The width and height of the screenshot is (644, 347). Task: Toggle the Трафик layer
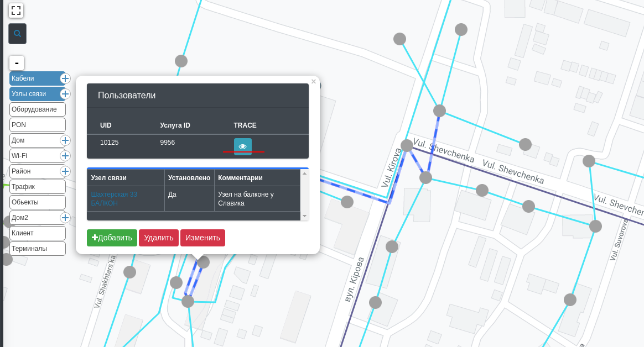tap(37, 187)
